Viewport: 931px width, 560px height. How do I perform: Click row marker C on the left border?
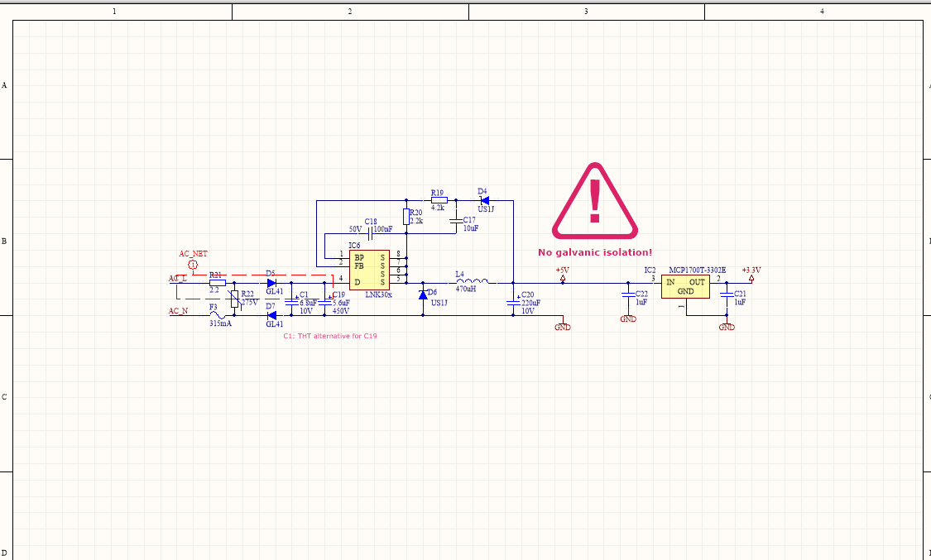(4, 397)
